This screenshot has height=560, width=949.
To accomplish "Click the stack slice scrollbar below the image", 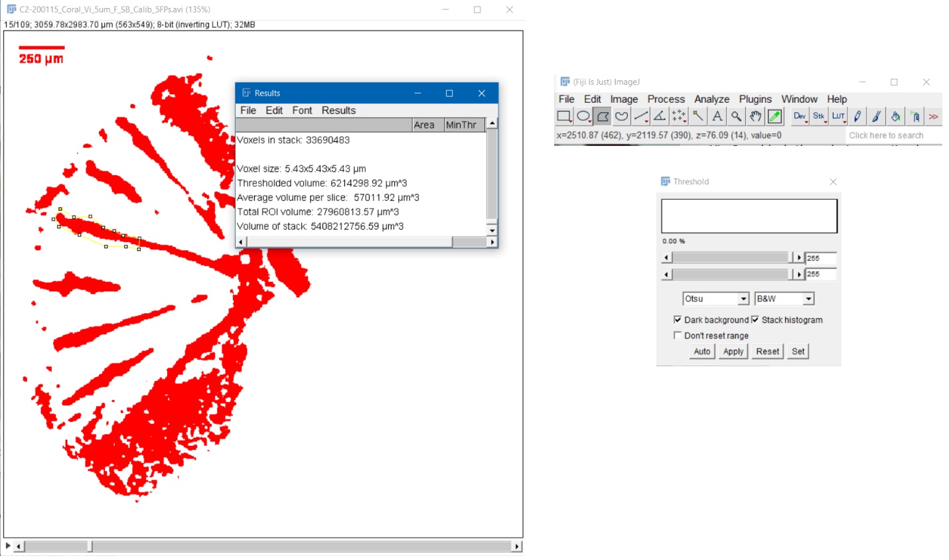I will [x=265, y=545].
